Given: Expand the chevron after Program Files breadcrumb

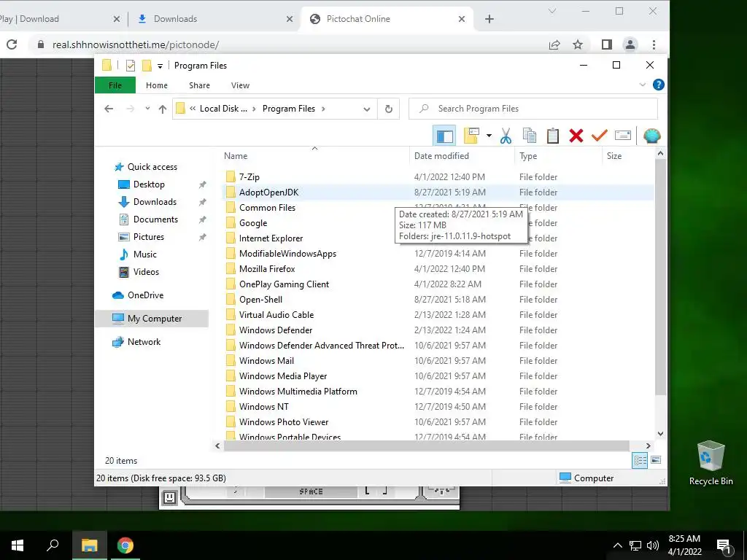Looking at the screenshot, I should 323,109.
